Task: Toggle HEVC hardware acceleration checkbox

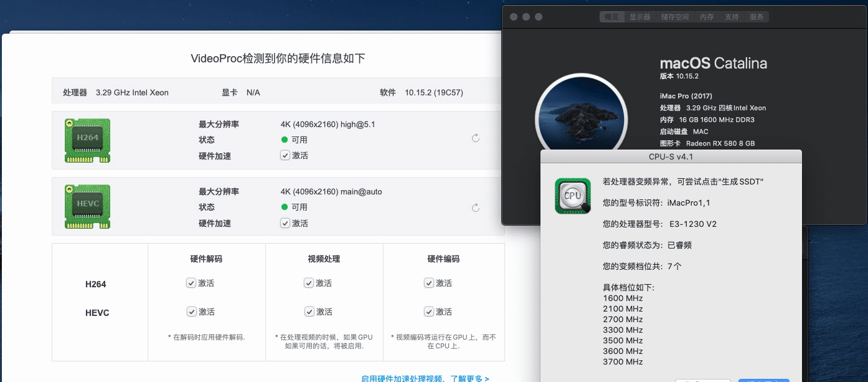Action: (285, 222)
